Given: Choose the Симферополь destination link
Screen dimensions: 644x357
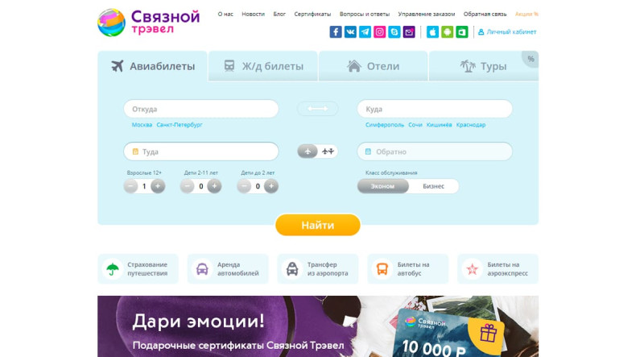Looking at the screenshot, I should (385, 125).
